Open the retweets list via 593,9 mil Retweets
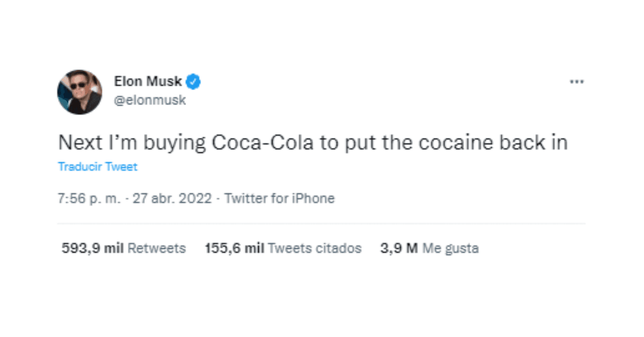Viewport: 644px width, 337px height. [124, 248]
